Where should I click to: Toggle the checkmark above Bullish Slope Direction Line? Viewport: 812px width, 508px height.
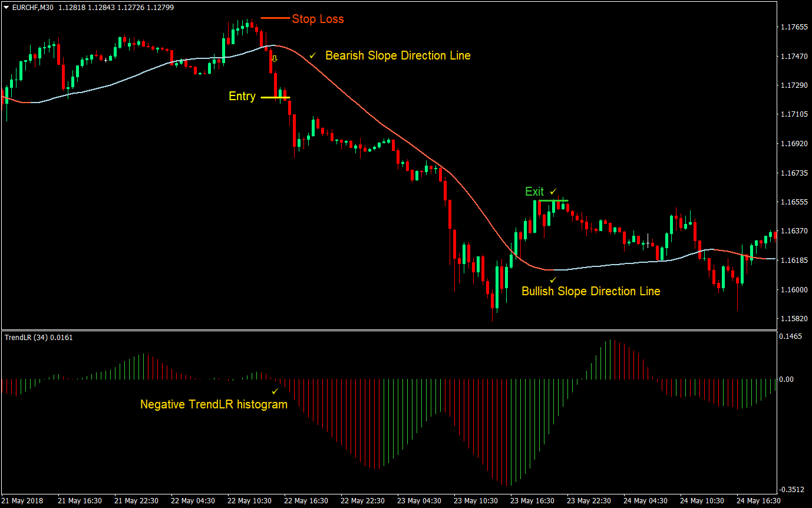552,280
